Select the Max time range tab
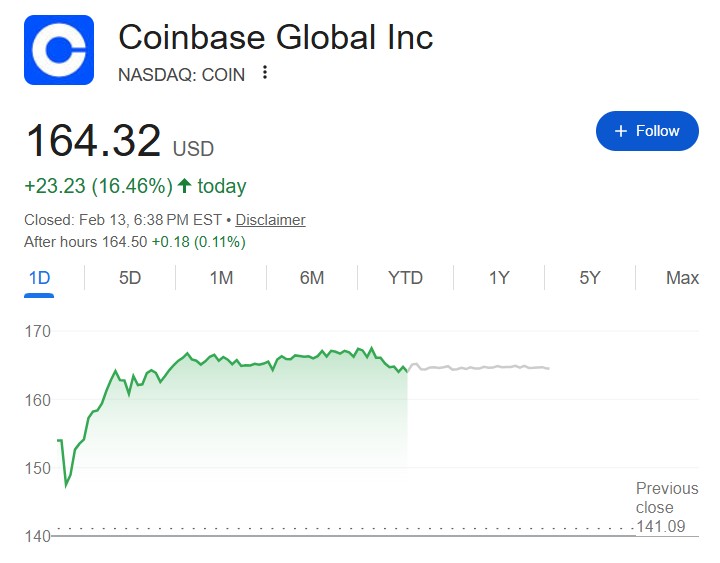The height and width of the screenshot is (563, 720). point(682,278)
